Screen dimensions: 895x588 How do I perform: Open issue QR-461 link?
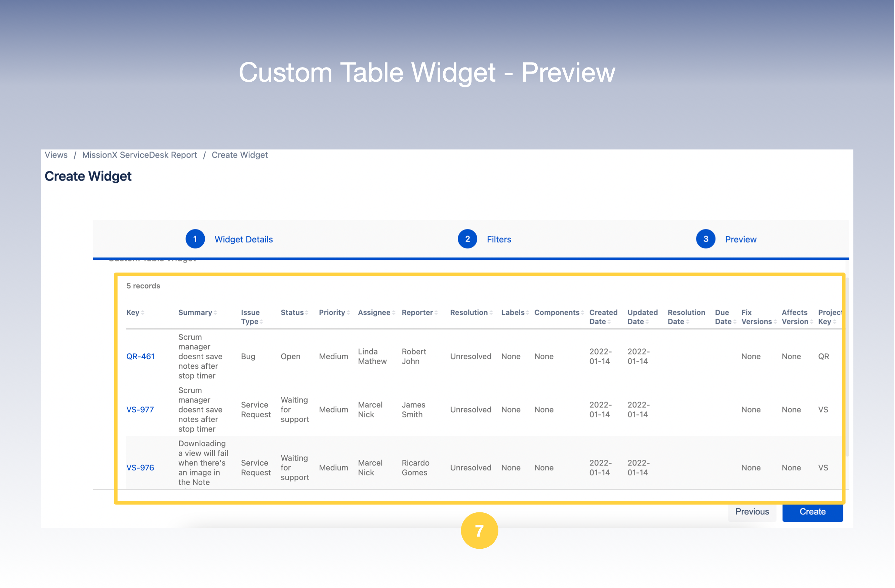[140, 356]
